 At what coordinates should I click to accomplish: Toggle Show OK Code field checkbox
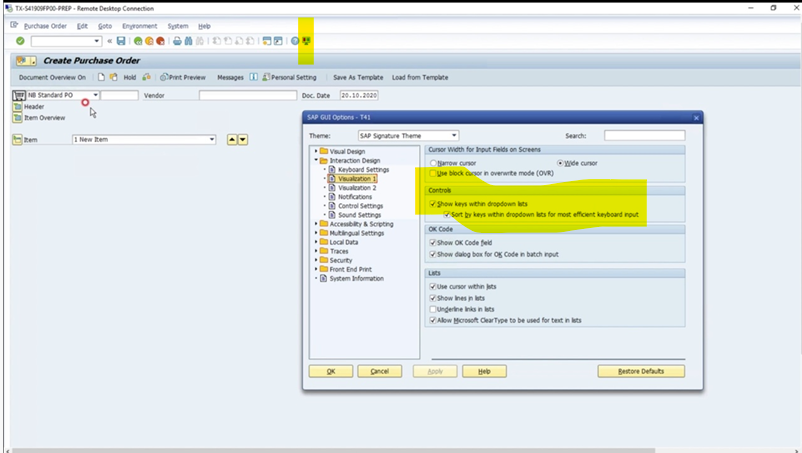pos(433,242)
